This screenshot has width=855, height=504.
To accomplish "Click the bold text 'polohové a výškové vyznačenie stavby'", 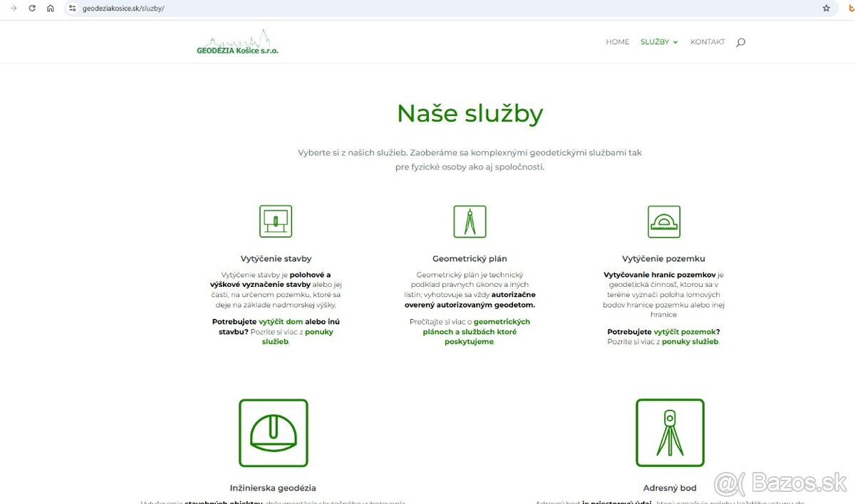I will click(x=271, y=280).
